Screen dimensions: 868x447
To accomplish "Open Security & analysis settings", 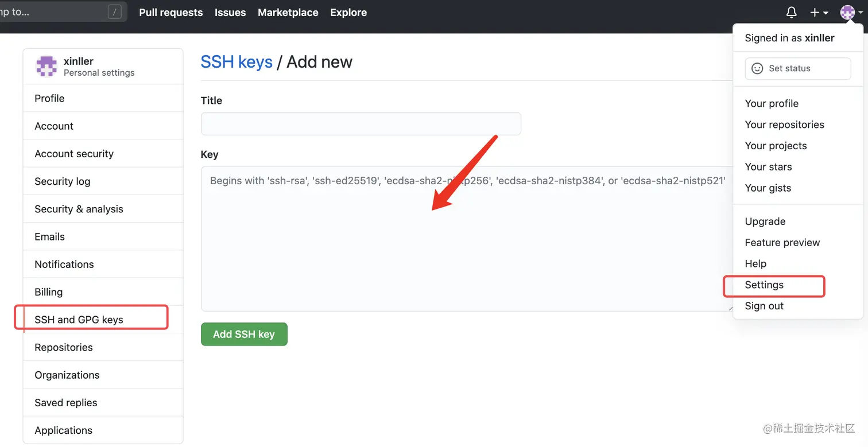I will pos(103,209).
